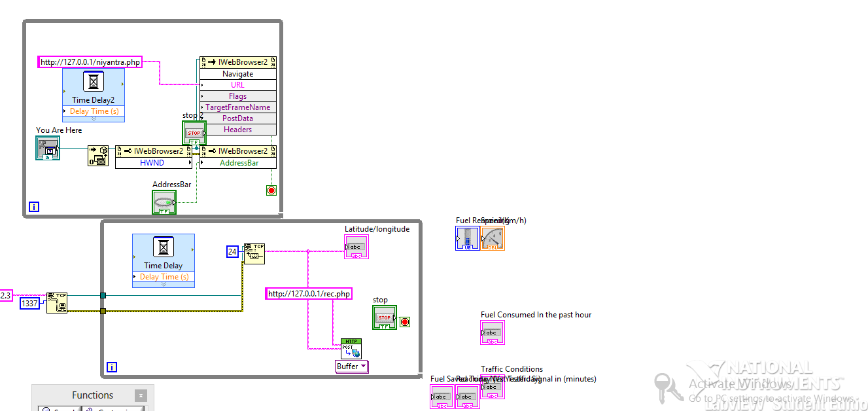This screenshot has width=868, height=411.
Task: Click the iteration terminal in the lower loop
Action: (x=111, y=367)
